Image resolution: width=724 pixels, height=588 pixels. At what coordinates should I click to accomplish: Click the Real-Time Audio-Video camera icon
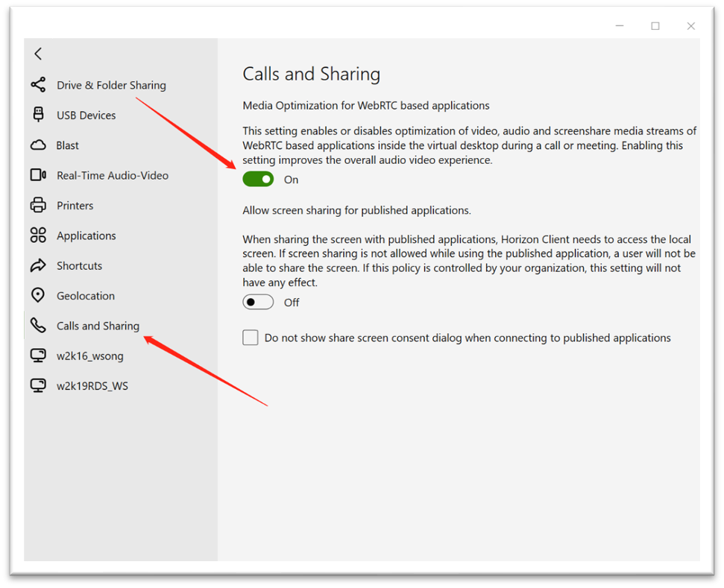click(38, 175)
